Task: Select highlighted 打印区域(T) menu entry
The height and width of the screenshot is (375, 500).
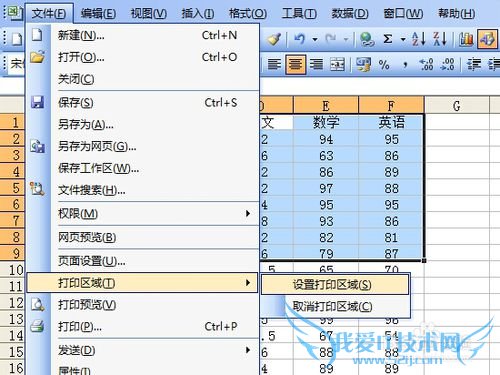Action: [x=142, y=283]
